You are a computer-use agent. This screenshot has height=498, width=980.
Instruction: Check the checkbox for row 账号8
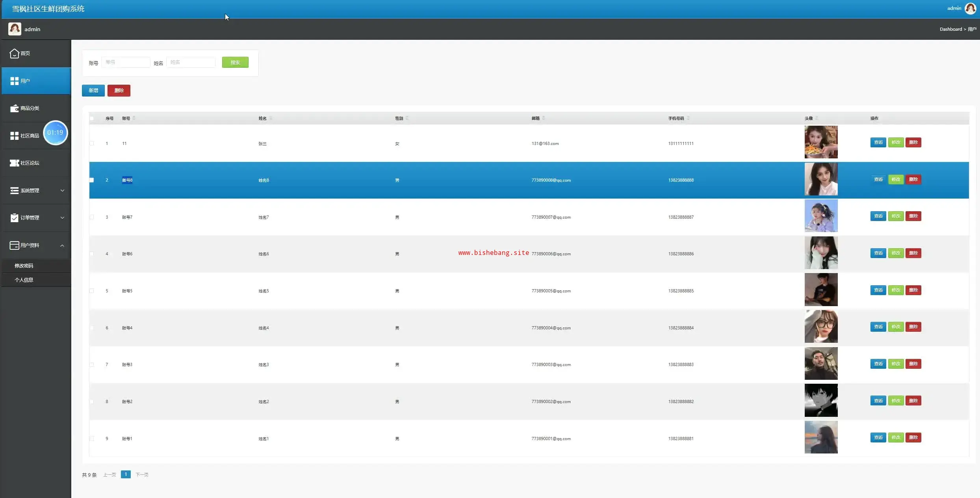click(92, 180)
